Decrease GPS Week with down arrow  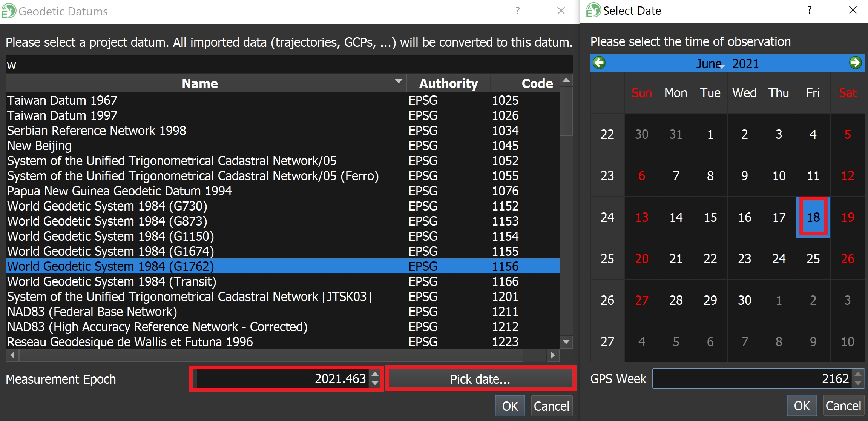point(858,383)
